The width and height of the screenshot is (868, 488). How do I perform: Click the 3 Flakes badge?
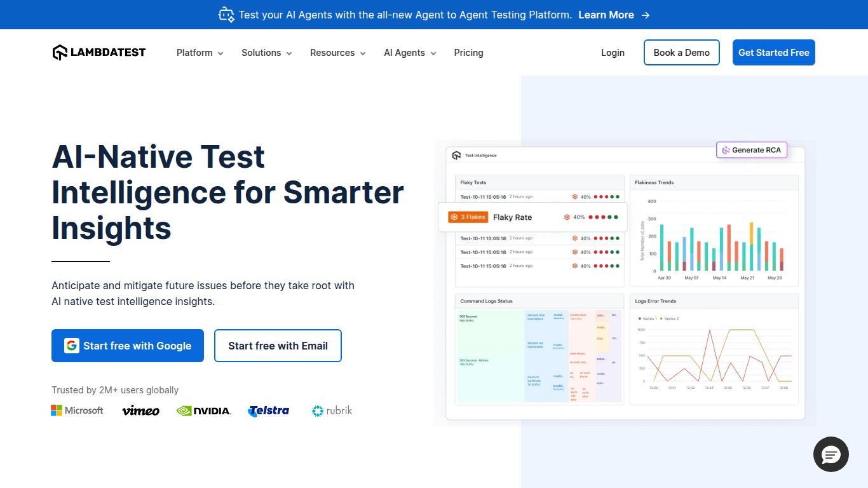click(x=467, y=217)
